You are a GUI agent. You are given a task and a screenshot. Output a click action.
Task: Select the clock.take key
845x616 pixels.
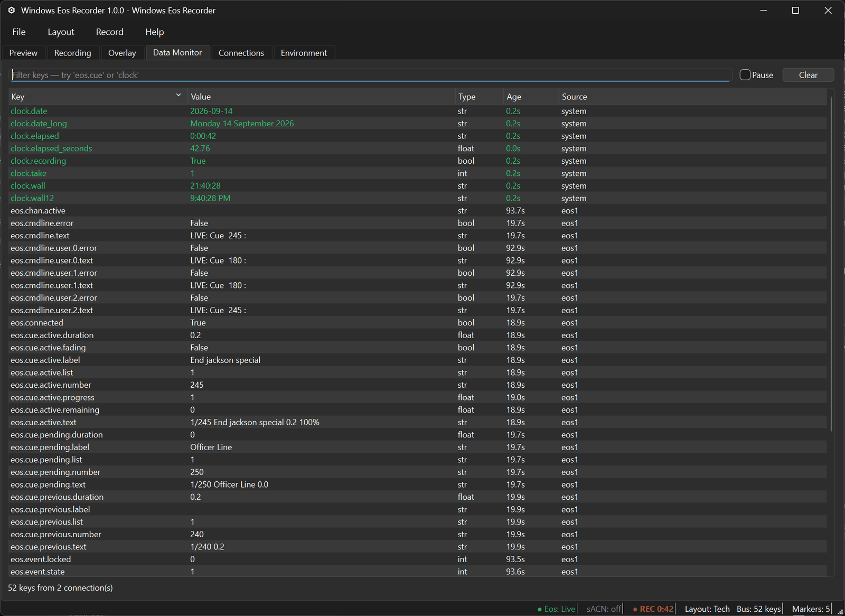[29, 173]
